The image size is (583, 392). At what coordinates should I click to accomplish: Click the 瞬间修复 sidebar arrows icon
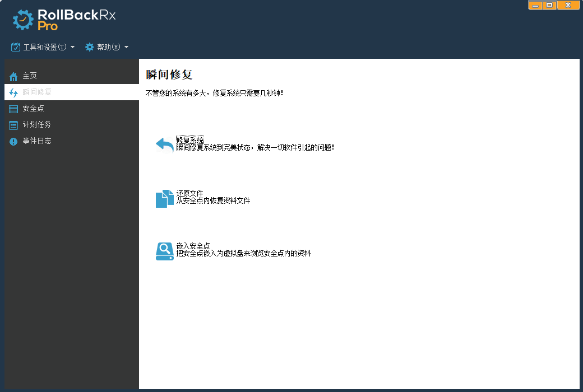pyautogui.click(x=13, y=92)
